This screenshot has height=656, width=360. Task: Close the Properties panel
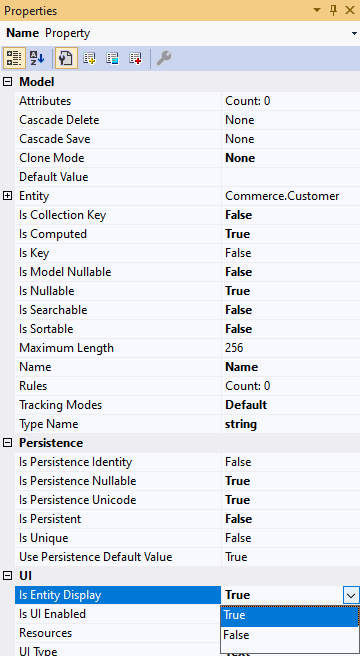[x=350, y=10]
